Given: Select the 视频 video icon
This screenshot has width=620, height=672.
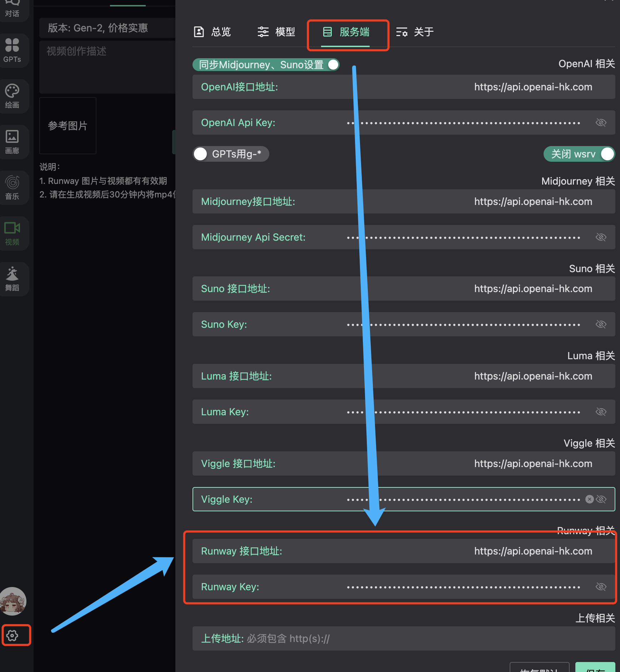Looking at the screenshot, I should pos(12,233).
